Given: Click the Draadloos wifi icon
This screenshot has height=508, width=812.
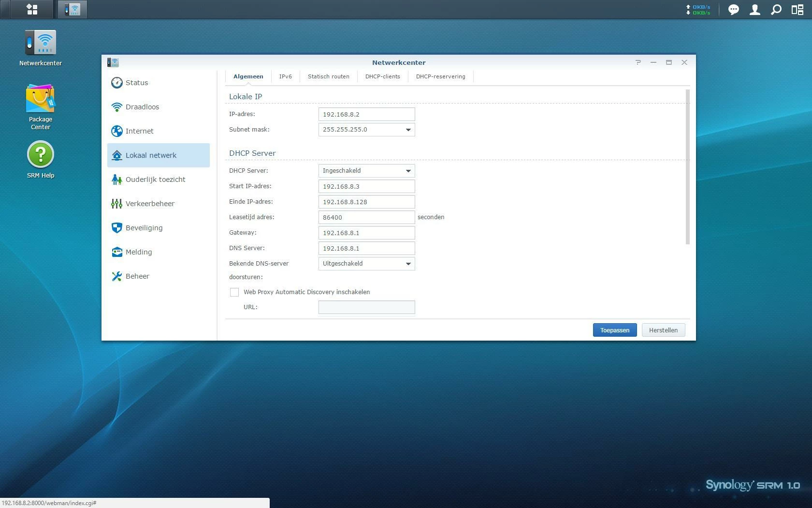Looking at the screenshot, I should (116, 107).
